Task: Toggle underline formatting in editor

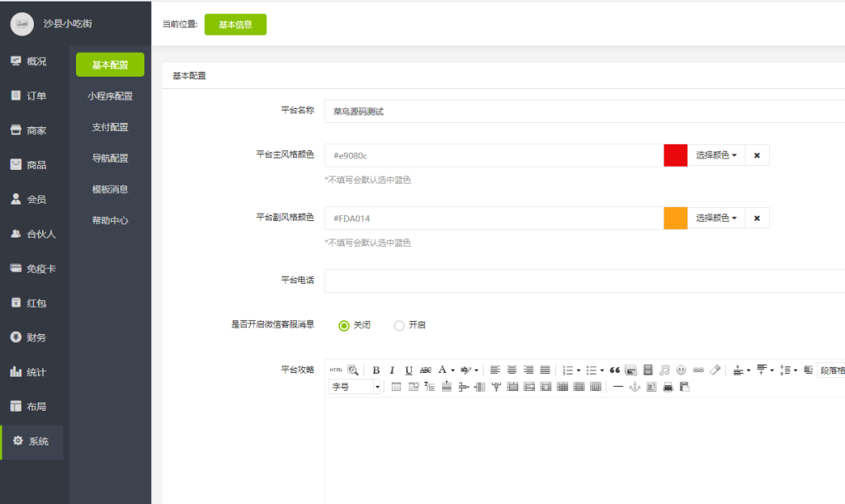Action: pyautogui.click(x=408, y=370)
